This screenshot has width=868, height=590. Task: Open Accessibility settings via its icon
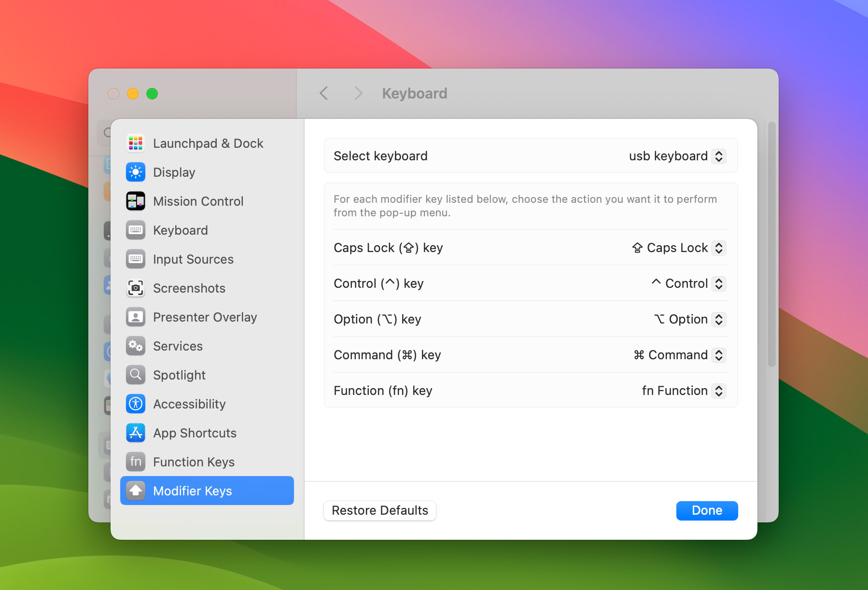(136, 404)
